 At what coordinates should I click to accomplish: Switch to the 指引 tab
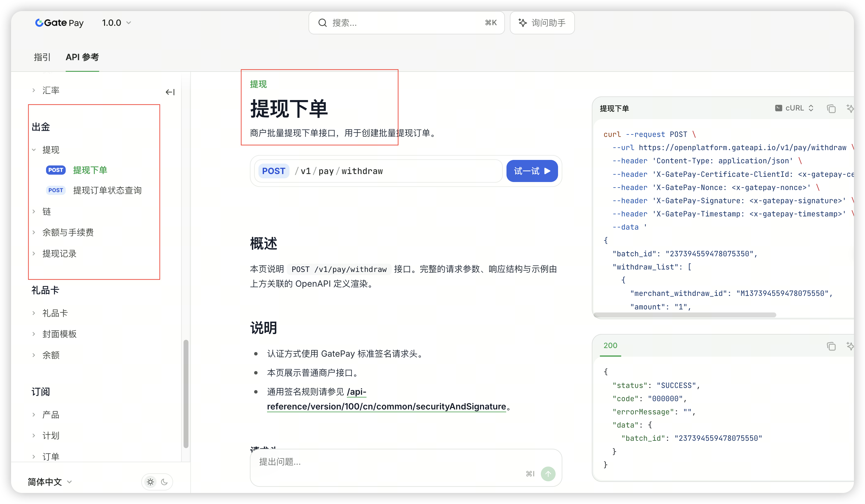42,57
